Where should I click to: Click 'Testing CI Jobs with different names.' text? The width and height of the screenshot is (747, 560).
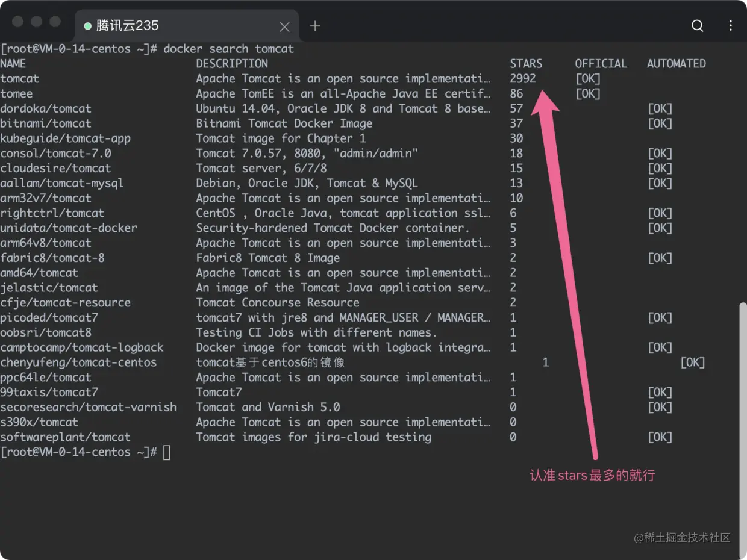click(x=317, y=332)
